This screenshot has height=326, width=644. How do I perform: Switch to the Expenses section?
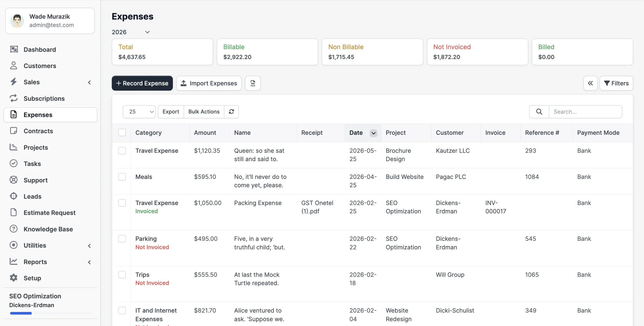pyautogui.click(x=38, y=115)
